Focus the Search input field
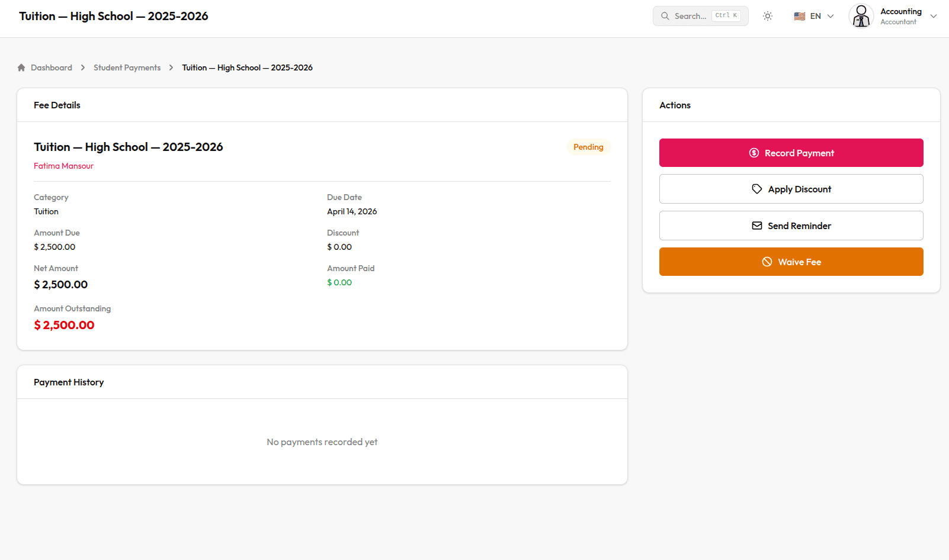The height and width of the screenshot is (560, 949). (x=701, y=16)
